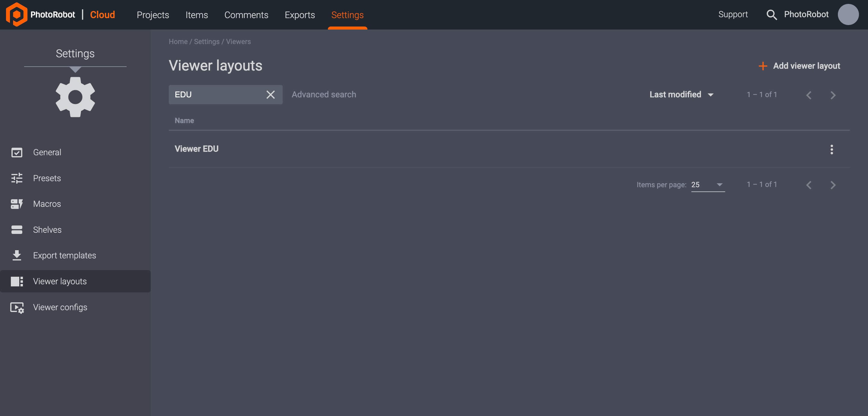This screenshot has width=868, height=416.
Task: Click the user avatar circle
Action: 848,14
